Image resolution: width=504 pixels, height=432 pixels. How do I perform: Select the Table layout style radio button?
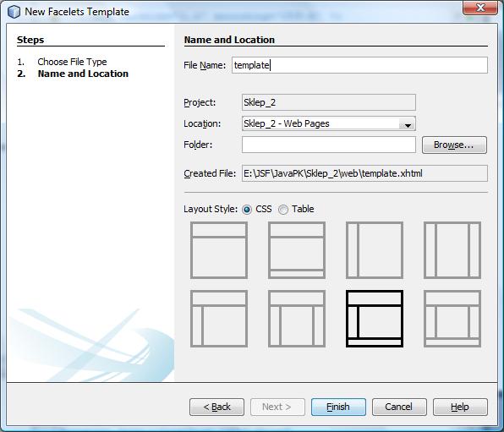click(283, 210)
